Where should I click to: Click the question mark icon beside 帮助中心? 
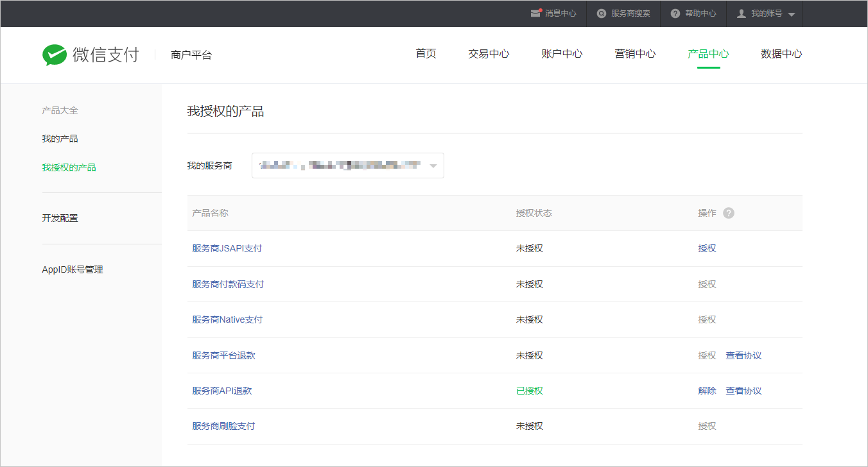pos(675,13)
